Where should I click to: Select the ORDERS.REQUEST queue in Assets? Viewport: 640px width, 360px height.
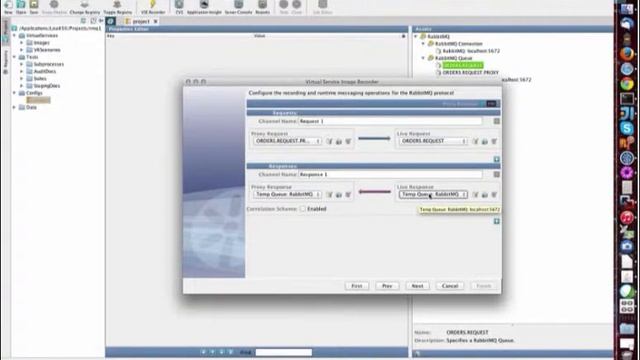click(x=462, y=65)
